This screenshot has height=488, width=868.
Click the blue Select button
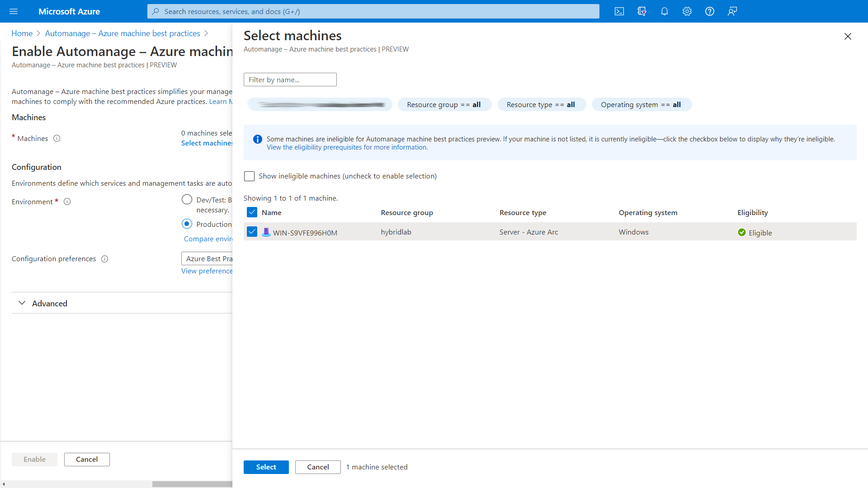[x=266, y=467]
